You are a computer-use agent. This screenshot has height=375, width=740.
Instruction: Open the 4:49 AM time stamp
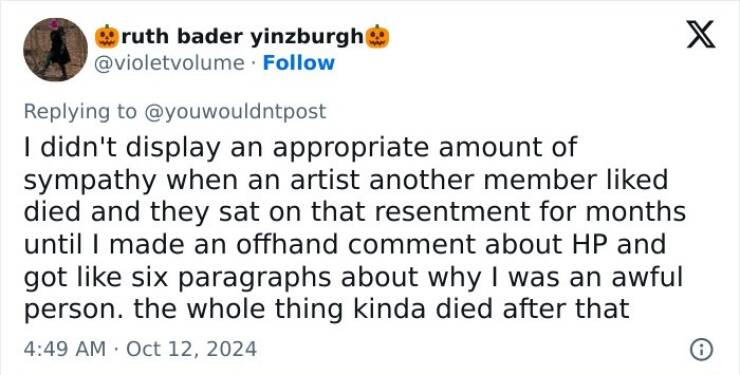click(x=65, y=350)
